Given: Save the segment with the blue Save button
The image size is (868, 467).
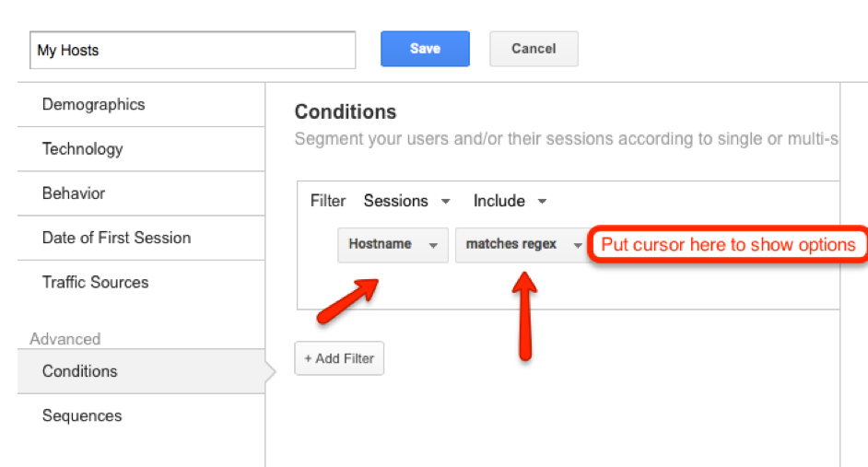Looking at the screenshot, I should click(x=425, y=49).
